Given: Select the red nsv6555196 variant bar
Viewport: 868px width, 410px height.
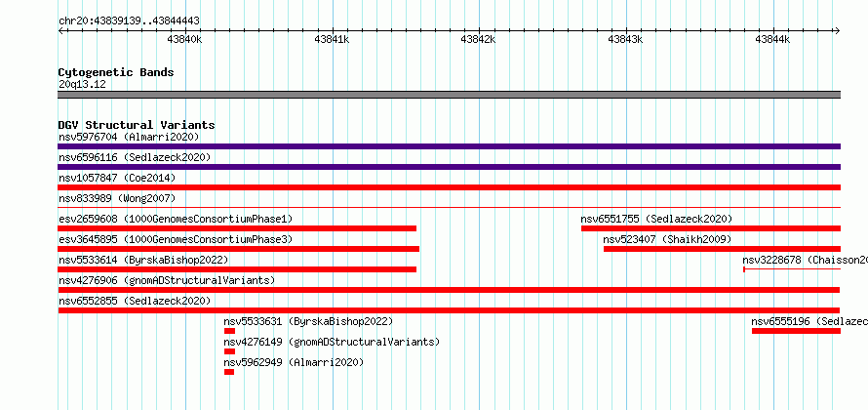Looking at the screenshot, I should 796,331.
